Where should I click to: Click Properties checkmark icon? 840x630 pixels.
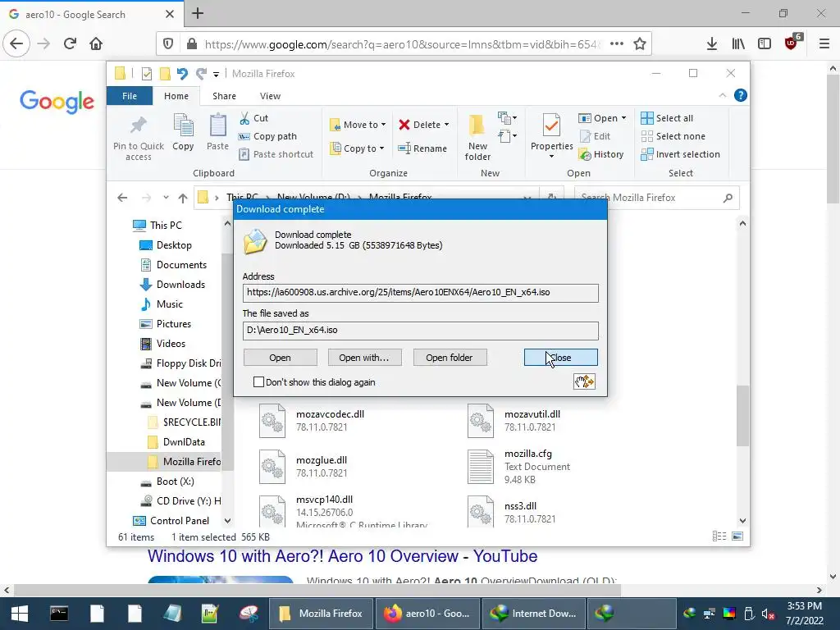(x=551, y=126)
